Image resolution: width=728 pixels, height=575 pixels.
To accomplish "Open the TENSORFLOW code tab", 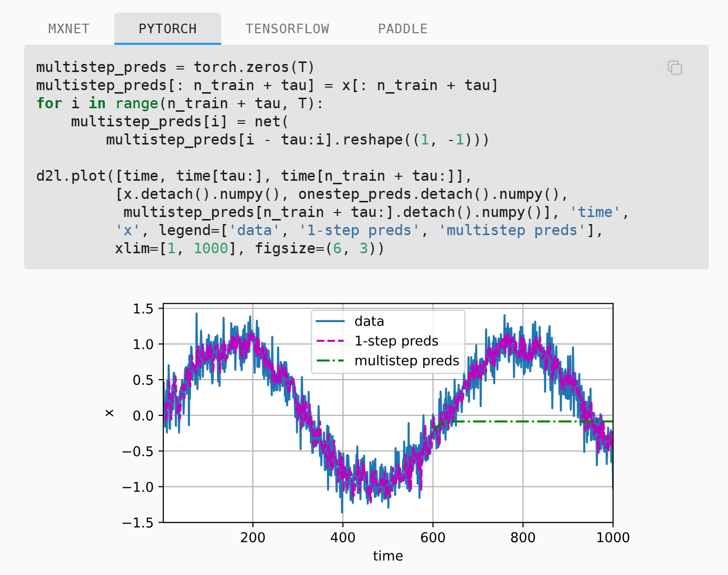I will click(x=287, y=29).
